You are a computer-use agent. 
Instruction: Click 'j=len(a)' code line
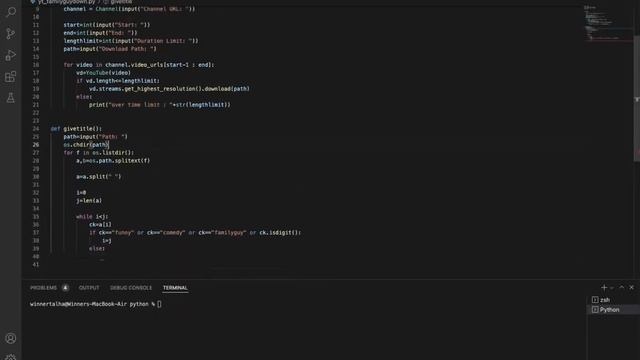tap(89, 201)
